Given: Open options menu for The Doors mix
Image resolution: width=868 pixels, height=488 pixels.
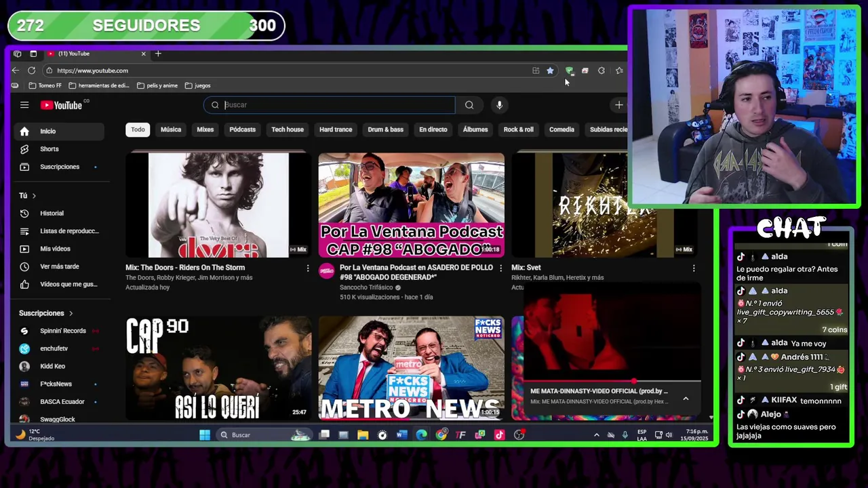Looking at the screenshot, I should [x=308, y=268].
